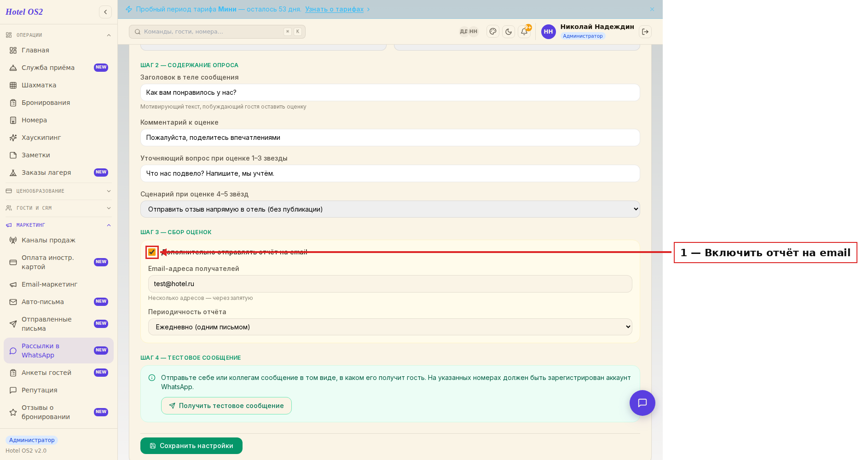This screenshot has width=868, height=460.
Task: Dismiss the trial period banner
Action: coord(652,9)
